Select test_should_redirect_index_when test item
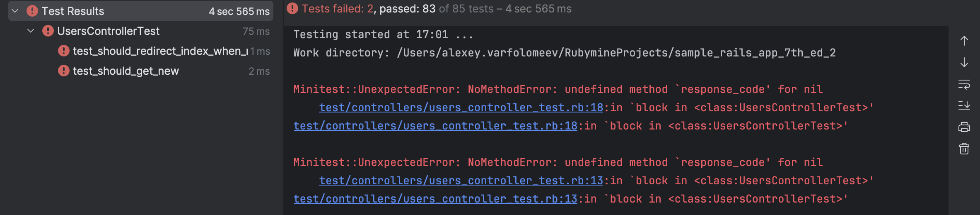Viewport: 980px width, 215px height. click(x=160, y=51)
